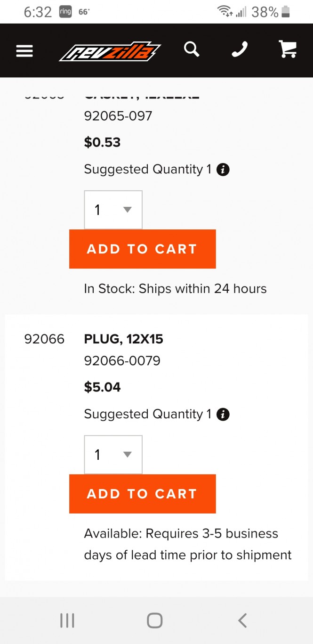The image size is (313, 644).
Task: Tap info icon for PLUG suggested quantity
Action: [x=223, y=415]
